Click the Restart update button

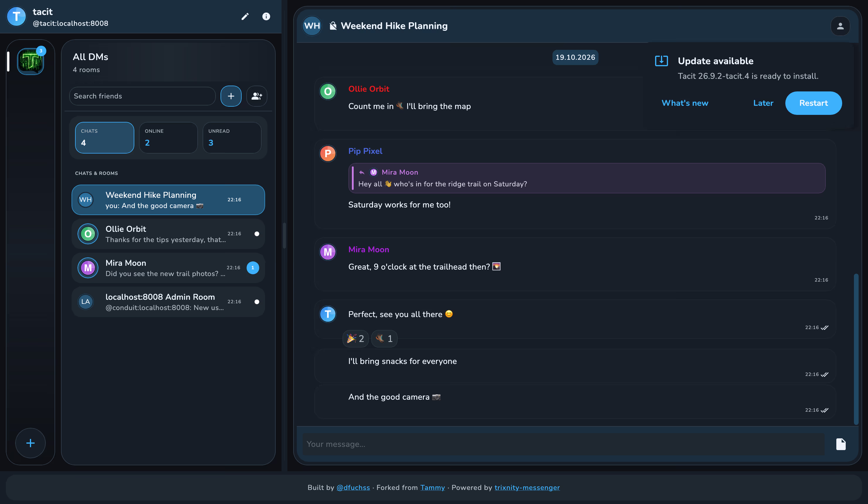click(813, 103)
